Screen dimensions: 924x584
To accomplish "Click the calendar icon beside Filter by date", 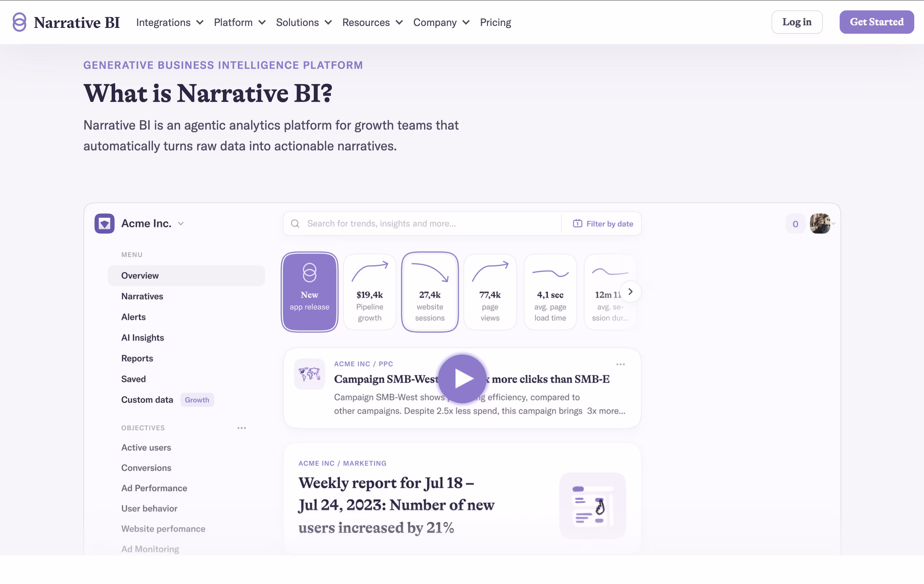I will [x=577, y=223].
